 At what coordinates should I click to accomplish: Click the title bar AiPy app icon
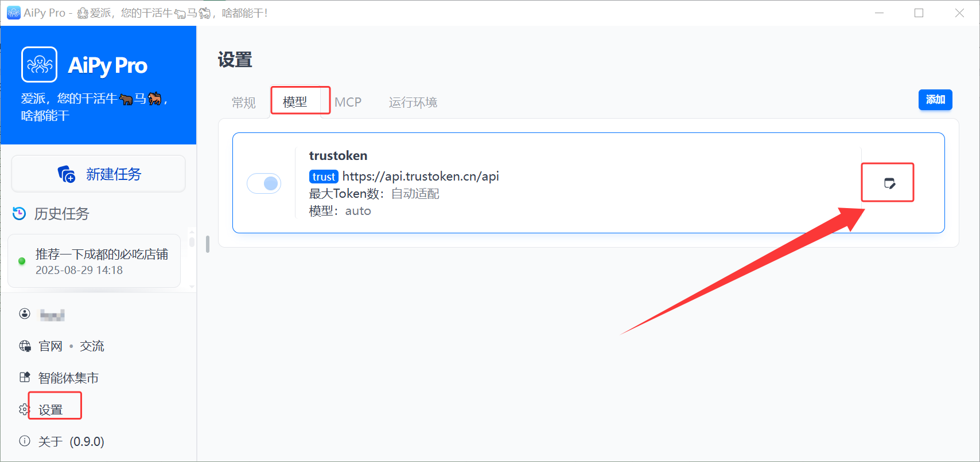13,13
